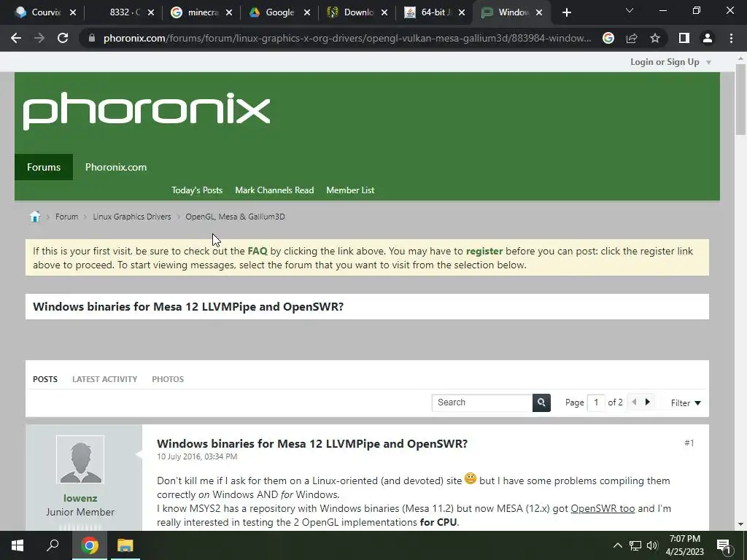Open the Chrome three-dot menu
The image size is (747, 560).
[731, 38]
